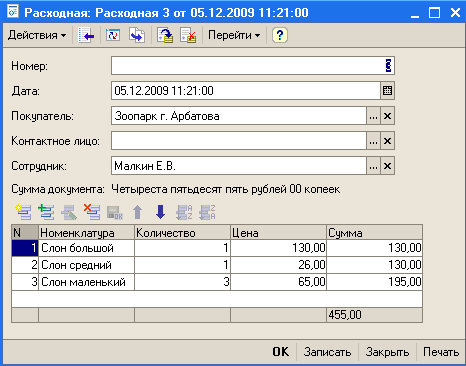Viewport: 466px width, 366px height.
Task: Open the Перейти dropdown menu
Action: [234, 35]
